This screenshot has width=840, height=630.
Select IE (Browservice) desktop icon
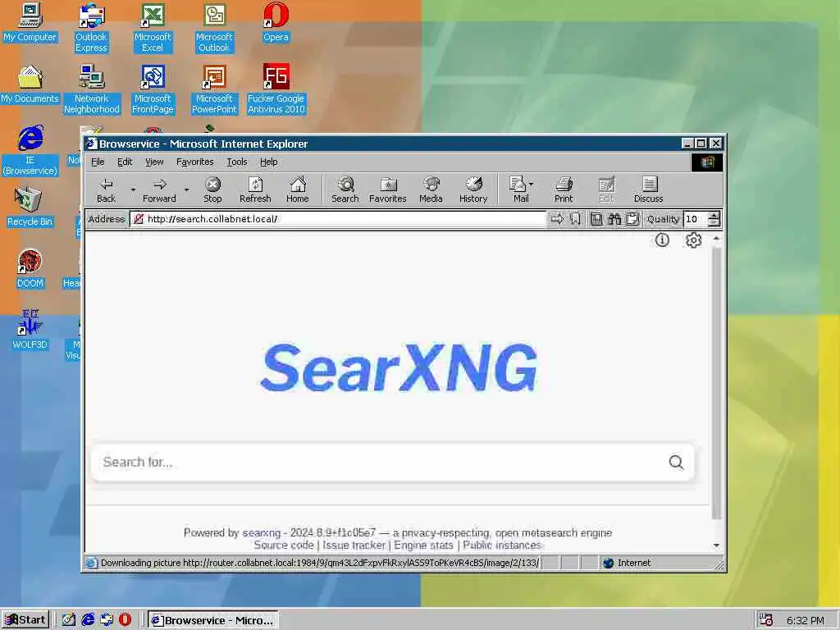(x=30, y=151)
